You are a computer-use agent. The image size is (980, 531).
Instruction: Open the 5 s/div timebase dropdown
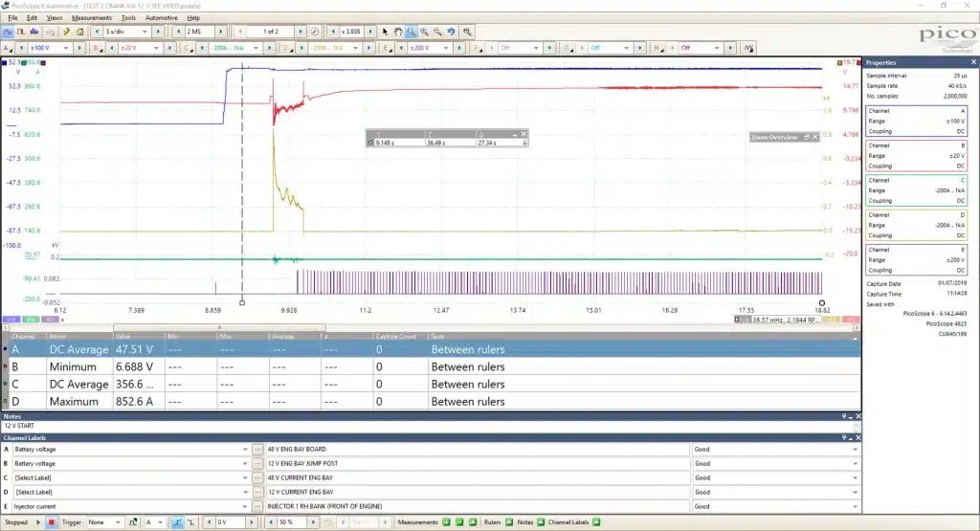(x=126, y=32)
